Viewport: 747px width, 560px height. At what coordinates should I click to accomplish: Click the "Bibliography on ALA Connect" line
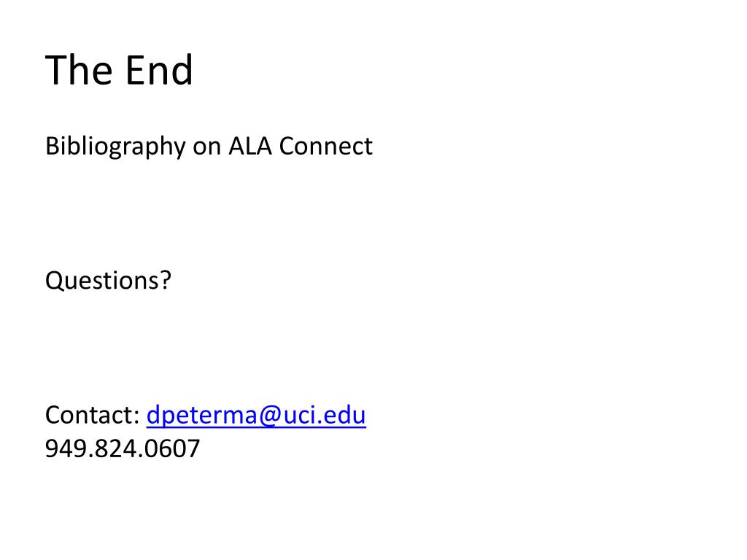[x=209, y=146]
